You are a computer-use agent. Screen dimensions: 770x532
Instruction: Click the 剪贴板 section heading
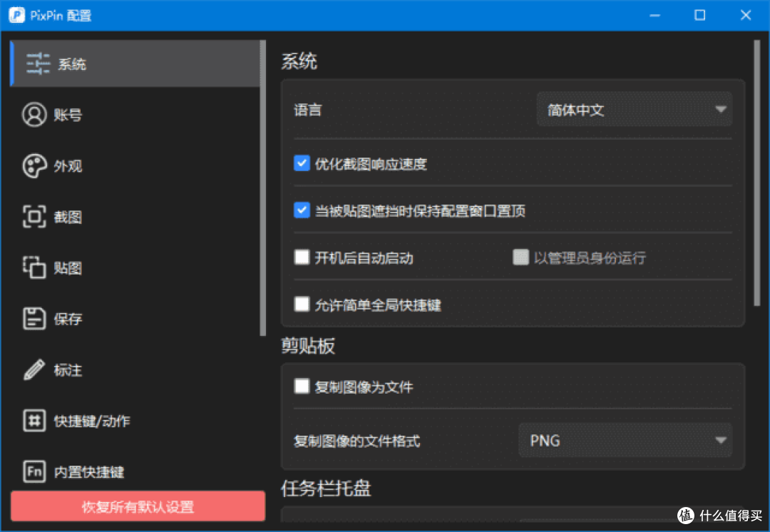(x=308, y=346)
